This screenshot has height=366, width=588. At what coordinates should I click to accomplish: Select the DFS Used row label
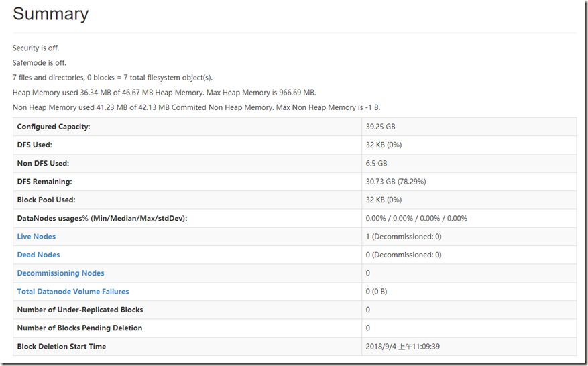tap(34, 145)
